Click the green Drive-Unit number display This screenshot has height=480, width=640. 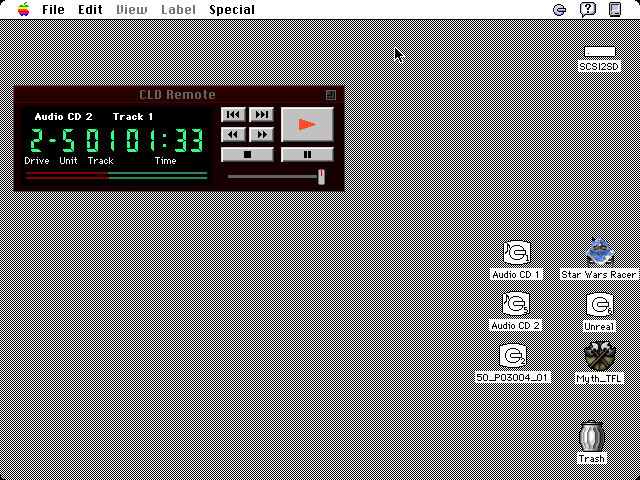(53, 140)
